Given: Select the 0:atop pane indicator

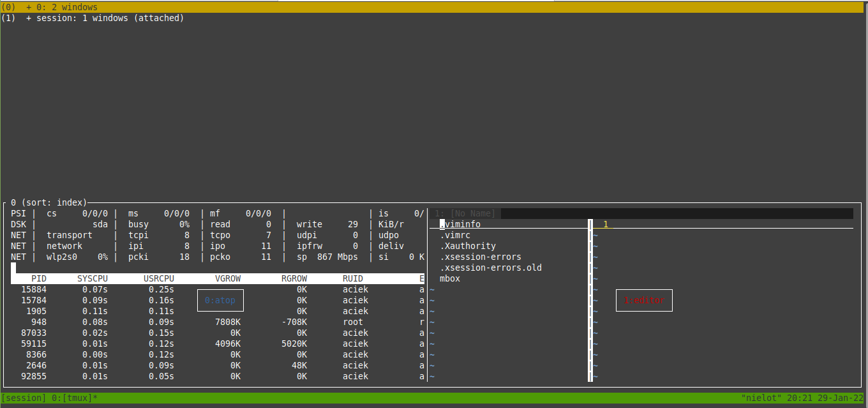Looking at the screenshot, I should click(x=220, y=300).
